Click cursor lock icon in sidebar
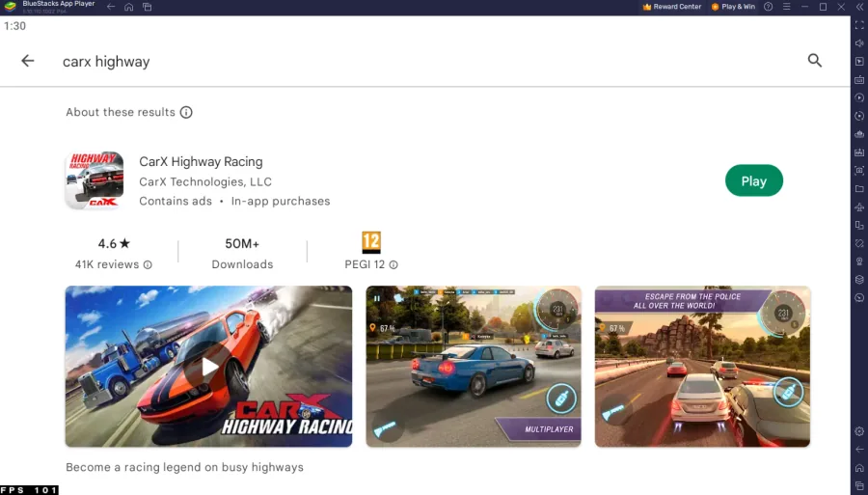 (x=859, y=62)
